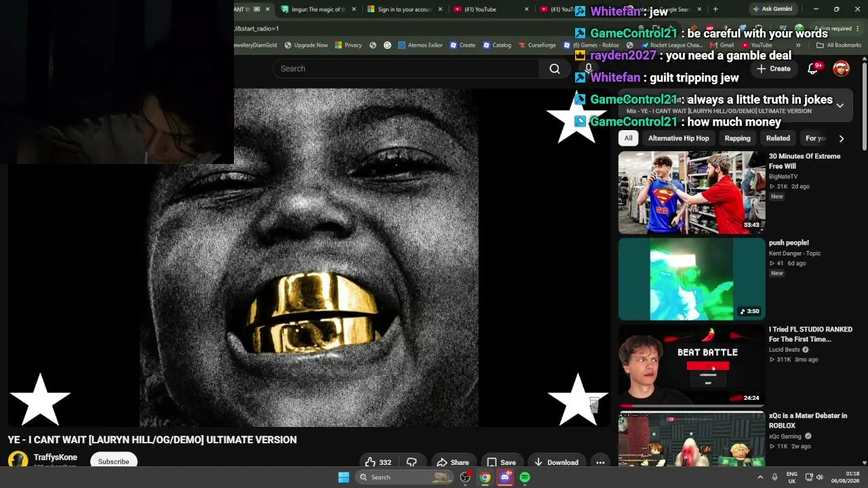Visit the Kent Danger - Topic channel
Screen dimensions: 868x488
click(795, 253)
